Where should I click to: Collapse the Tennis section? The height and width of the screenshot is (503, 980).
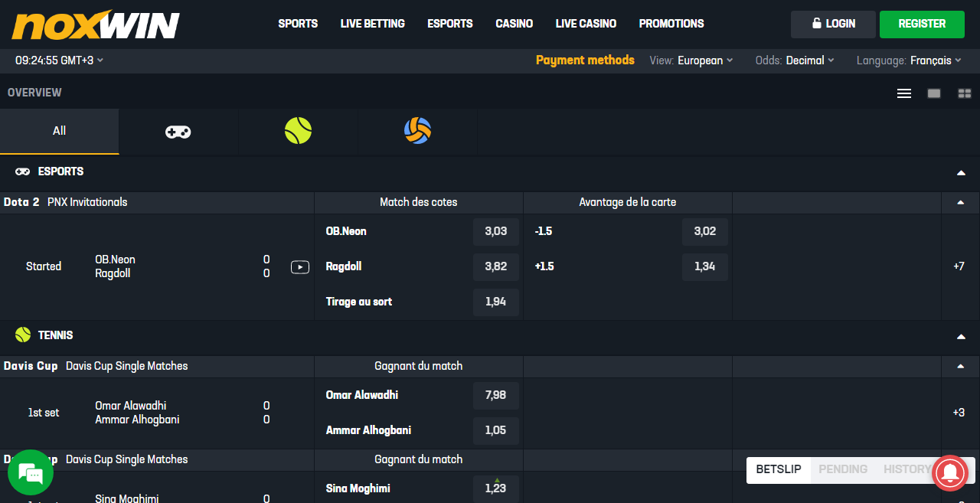click(x=961, y=337)
